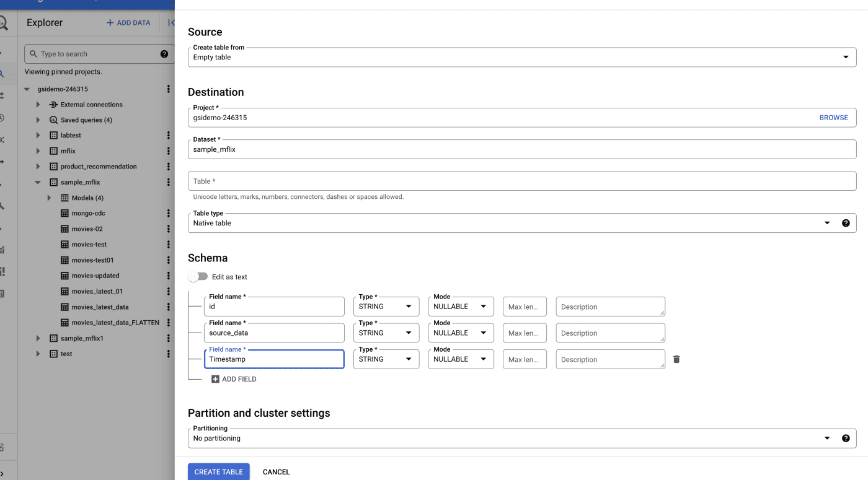The height and width of the screenshot is (480, 868).
Task: Open Saved queries (4) item
Action: click(86, 120)
